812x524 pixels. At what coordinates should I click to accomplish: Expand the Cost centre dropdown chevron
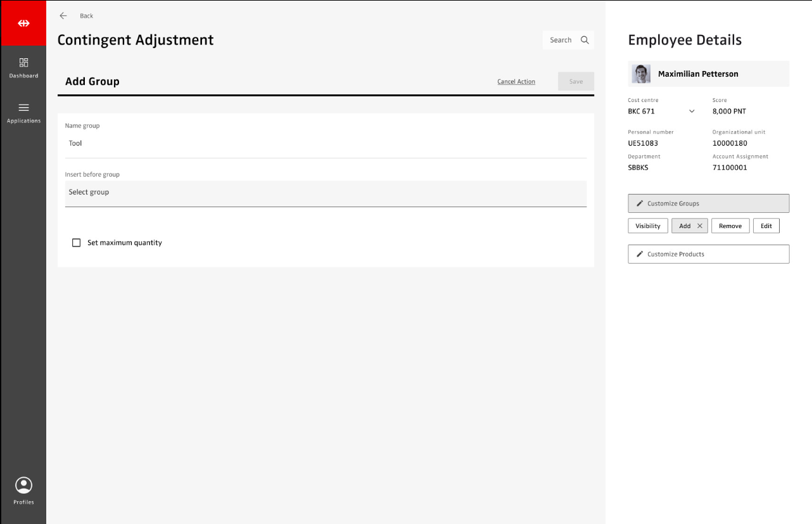[x=692, y=112]
